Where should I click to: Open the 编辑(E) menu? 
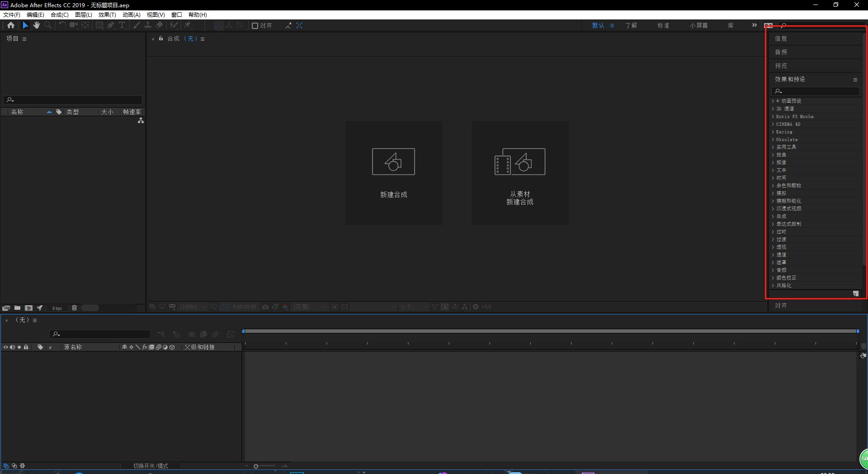click(35, 14)
